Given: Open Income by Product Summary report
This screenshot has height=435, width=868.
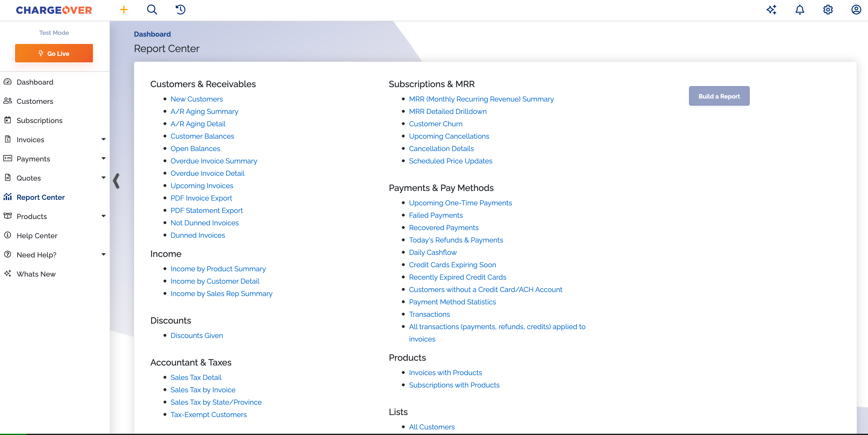Looking at the screenshot, I should click(218, 269).
